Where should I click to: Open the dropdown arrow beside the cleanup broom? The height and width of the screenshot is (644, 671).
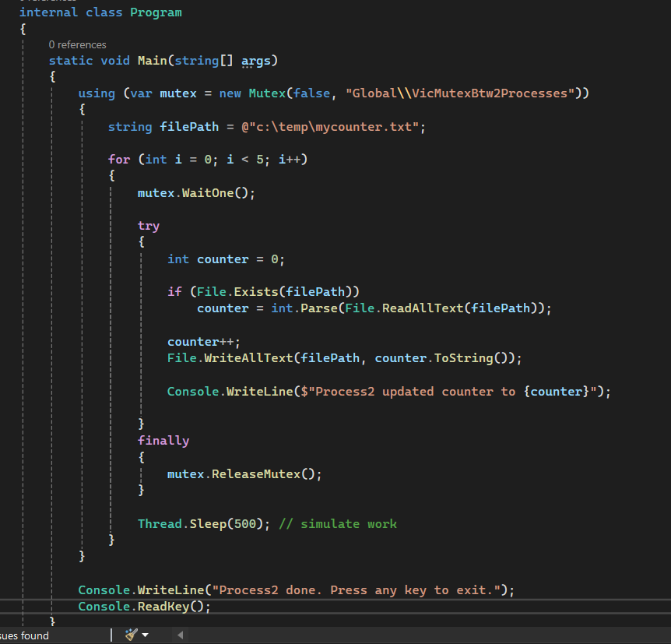click(x=145, y=636)
